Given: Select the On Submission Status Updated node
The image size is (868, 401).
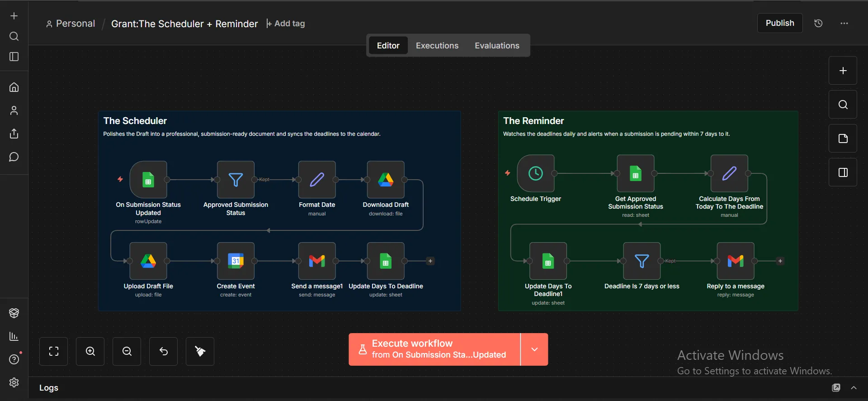Looking at the screenshot, I should click(148, 180).
